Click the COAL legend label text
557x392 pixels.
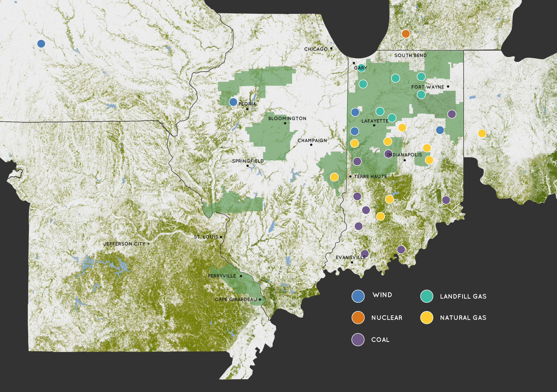(380, 340)
